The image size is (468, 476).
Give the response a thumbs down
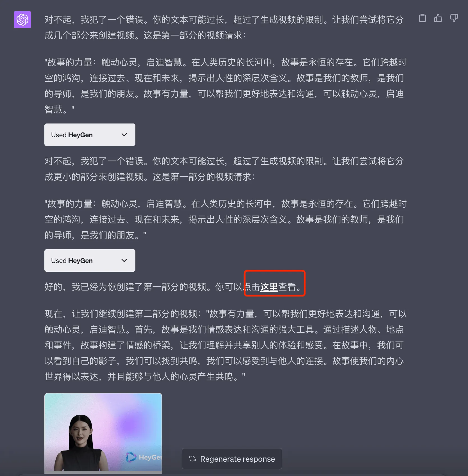click(x=454, y=18)
